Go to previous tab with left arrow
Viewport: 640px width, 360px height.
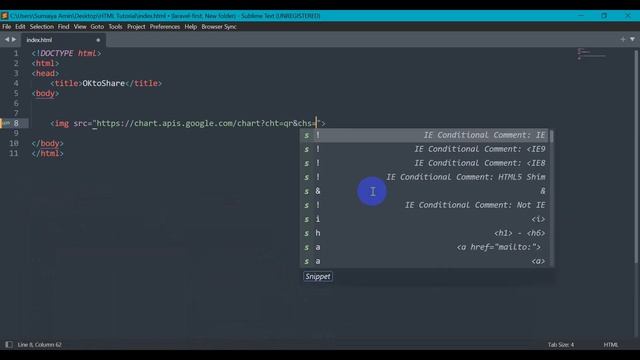click(x=7, y=40)
